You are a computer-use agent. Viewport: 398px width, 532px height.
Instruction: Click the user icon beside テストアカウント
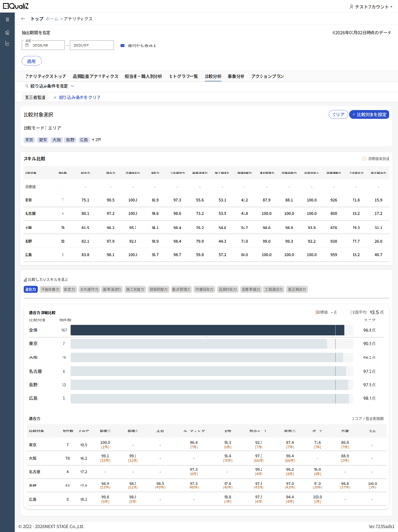[x=351, y=6]
